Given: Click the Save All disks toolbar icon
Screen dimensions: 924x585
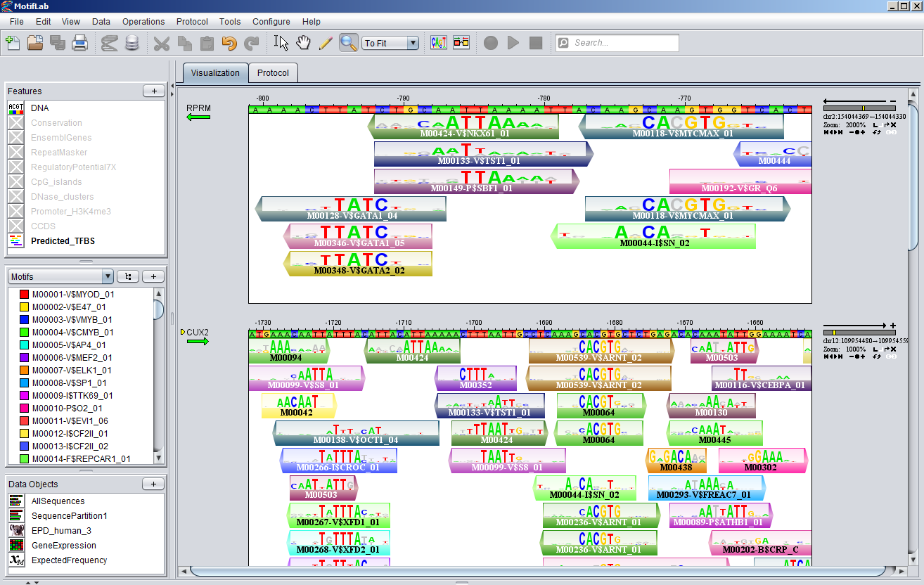Looking at the screenshot, I should (x=58, y=43).
